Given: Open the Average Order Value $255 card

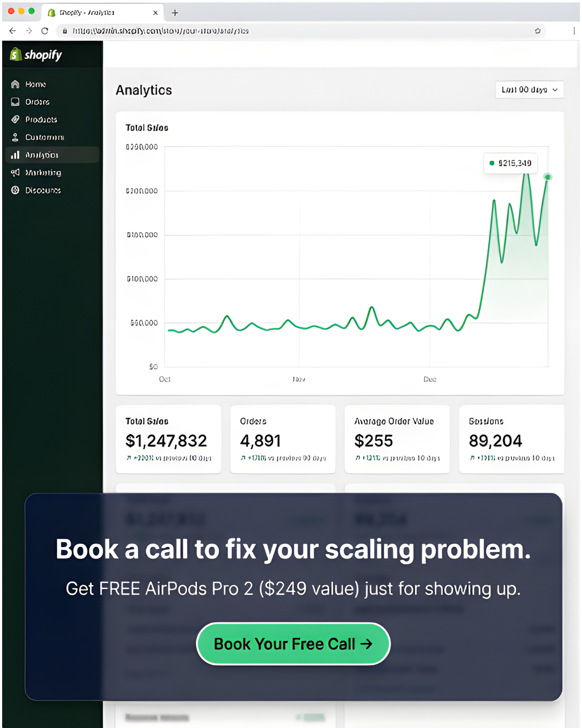Looking at the screenshot, I should [397, 439].
